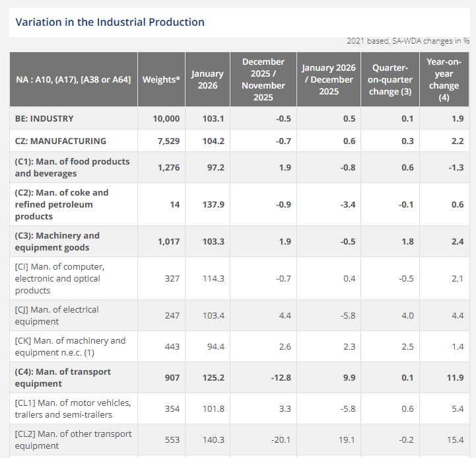Click '[CL2] Man. of other transport equipment' label
Viewport: 476px width, 458px height.
pos(73,439)
